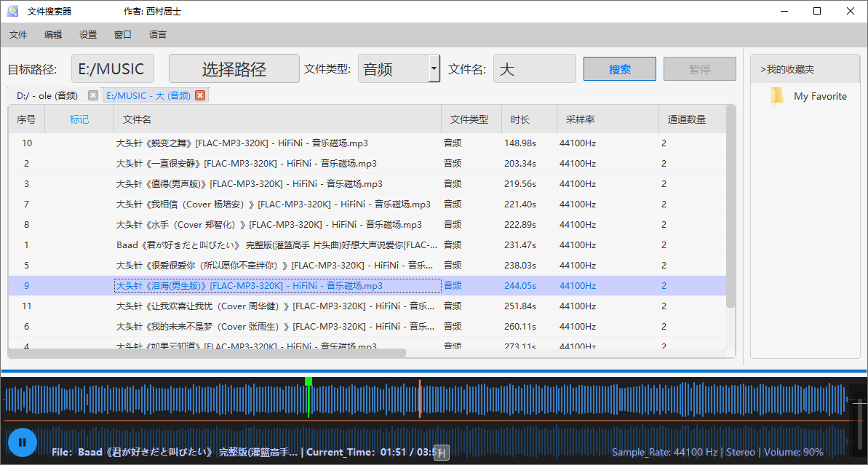Pause playback with the blue pause button

click(x=22, y=442)
